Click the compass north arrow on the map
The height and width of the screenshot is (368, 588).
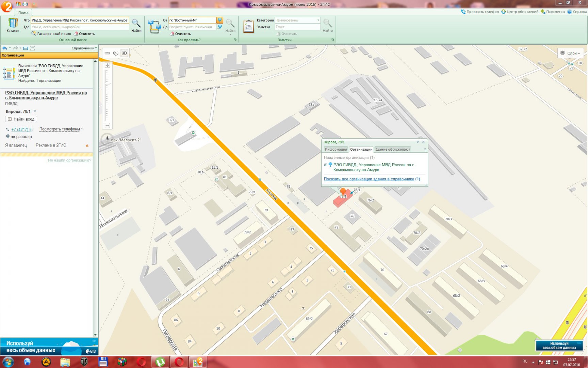click(x=107, y=139)
